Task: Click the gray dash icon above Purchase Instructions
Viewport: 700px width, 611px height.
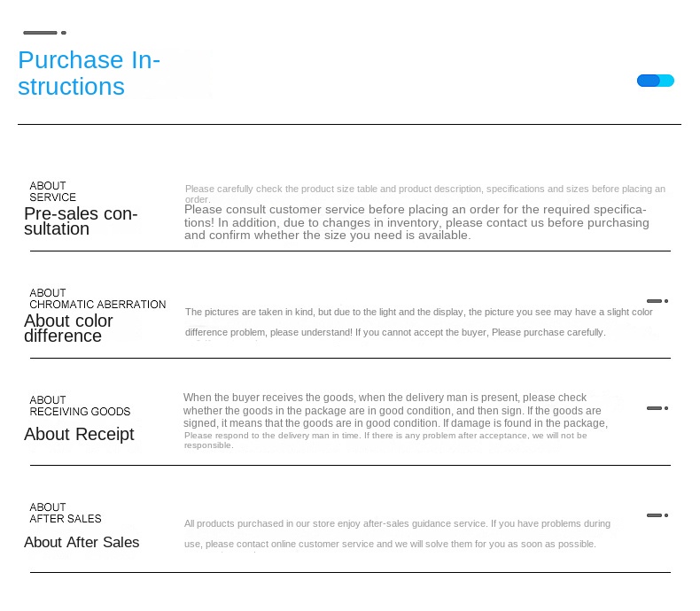Action: pyautogui.click(x=44, y=33)
